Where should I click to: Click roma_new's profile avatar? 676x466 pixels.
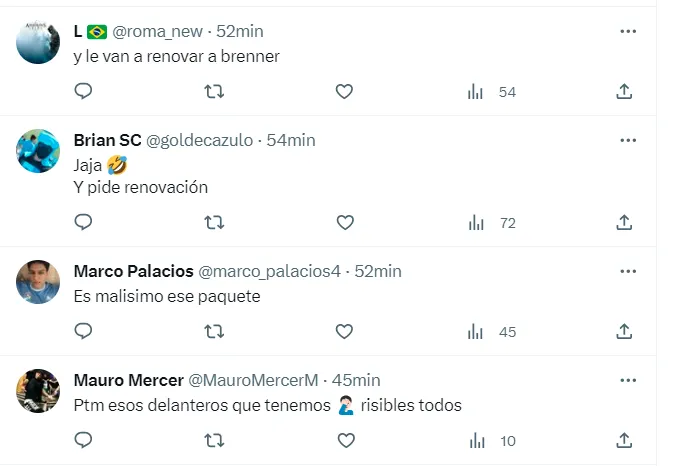tap(38, 43)
